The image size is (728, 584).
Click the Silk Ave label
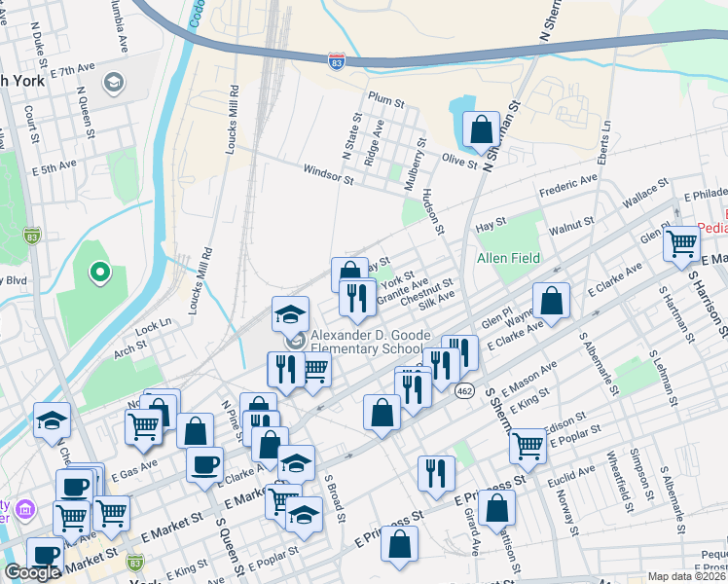click(x=436, y=301)
